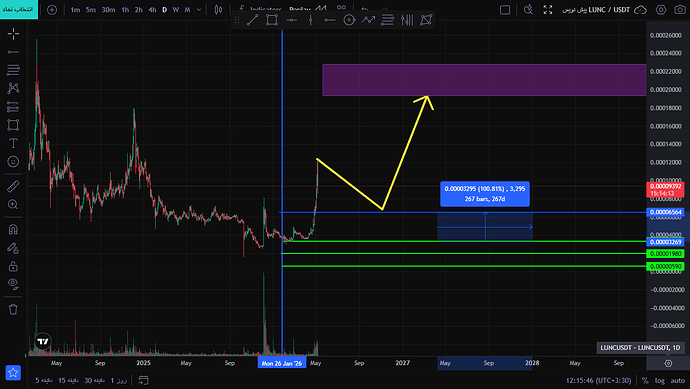Select the 30 minute range at bottom
Screen dimensions: 690x389
(94, 380)
